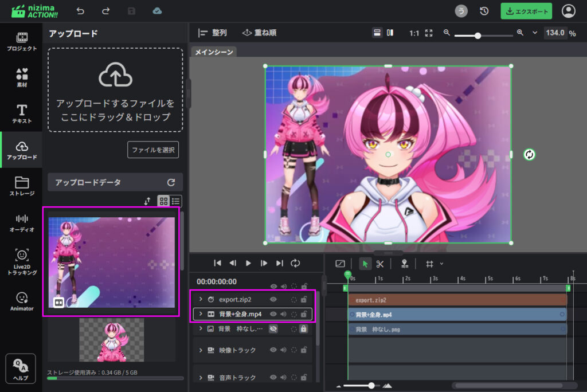Image resolution: width=587 pixels, height=392 pixels.
Task: Hide the export.zip2 track
Action: (273, 299)
